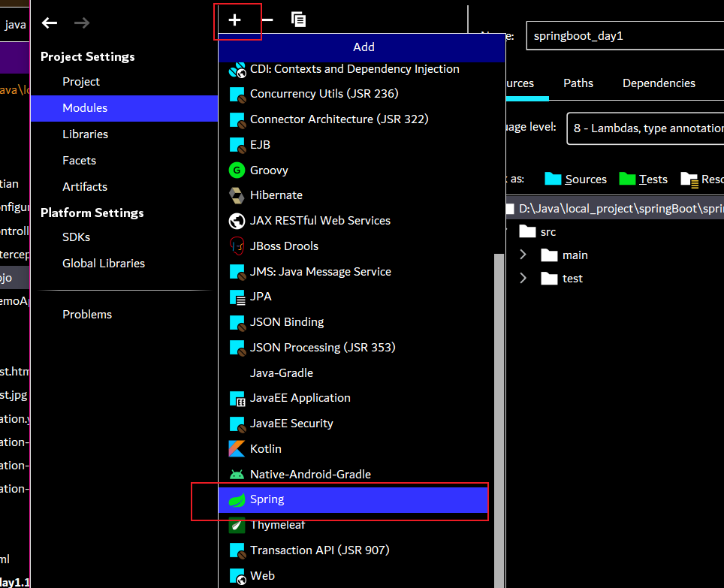Click the Add popup vertical scrollbar
724x588 pixels.
click(x=499, y=420)
